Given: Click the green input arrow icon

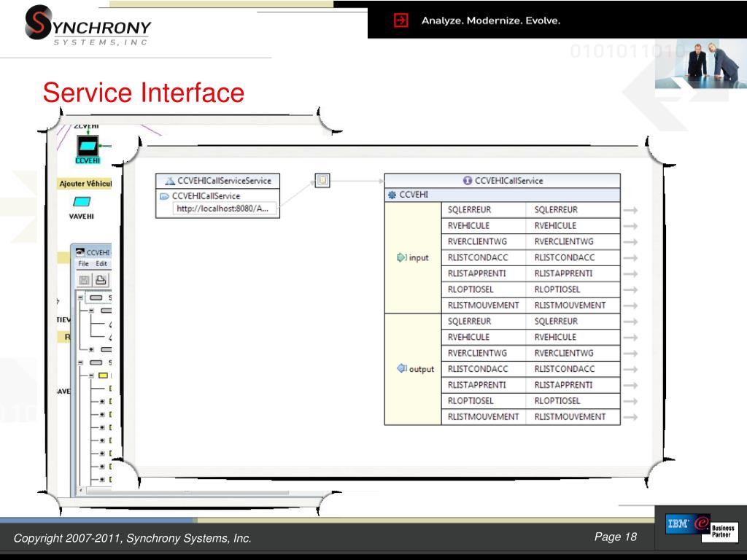Looking at the screenshot, I should 402,257.
